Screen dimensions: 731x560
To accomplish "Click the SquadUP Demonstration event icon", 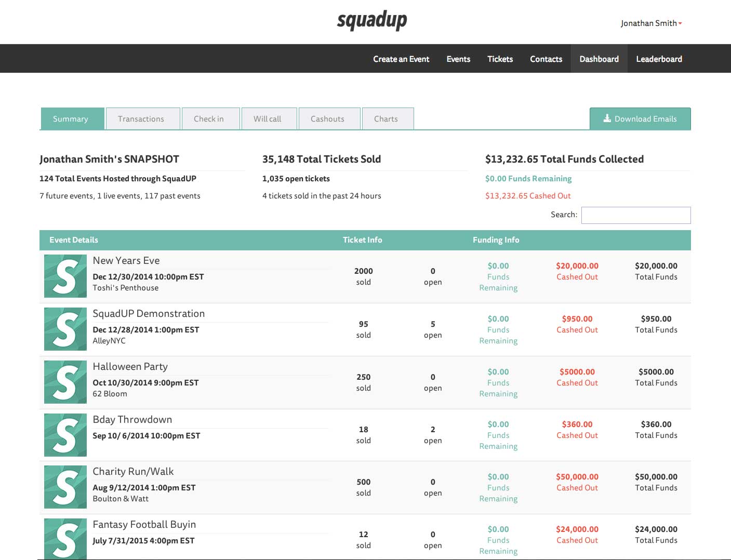I will point(65,329).
